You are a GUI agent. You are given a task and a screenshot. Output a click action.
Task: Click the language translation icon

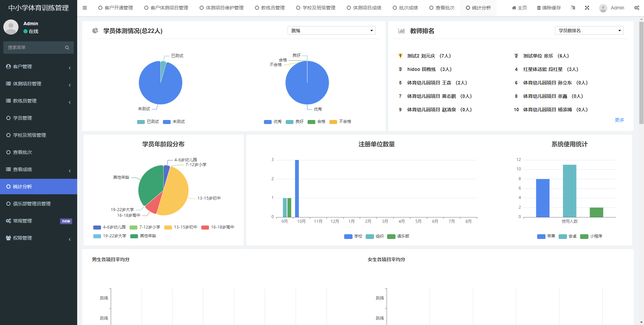(x=573, y=8)
